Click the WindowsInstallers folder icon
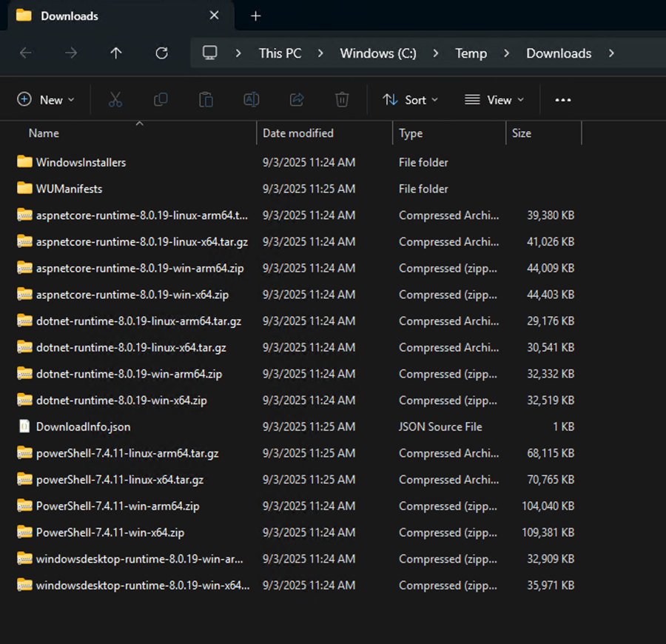Image resolution: width=666 pixels, height=644 pixels. click(x=24, y=162)
